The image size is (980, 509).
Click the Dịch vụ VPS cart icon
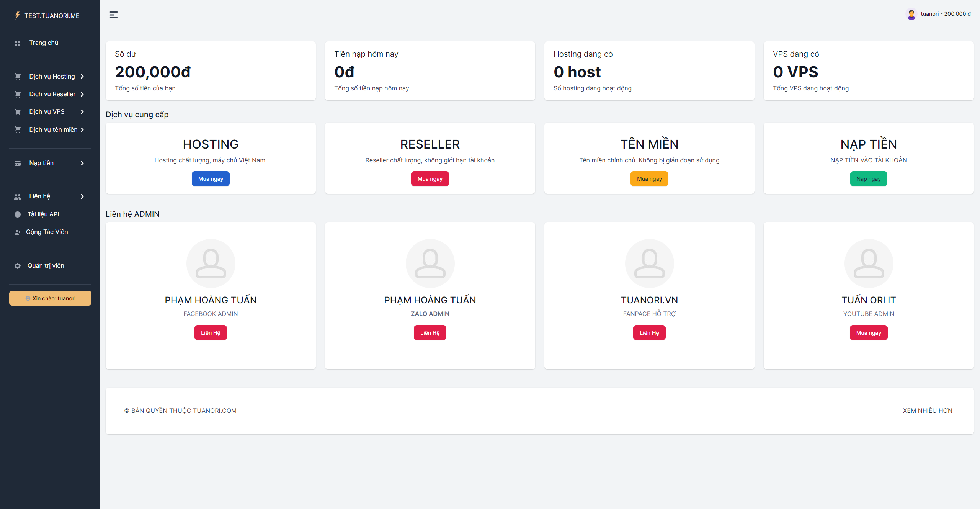point(18,111)
